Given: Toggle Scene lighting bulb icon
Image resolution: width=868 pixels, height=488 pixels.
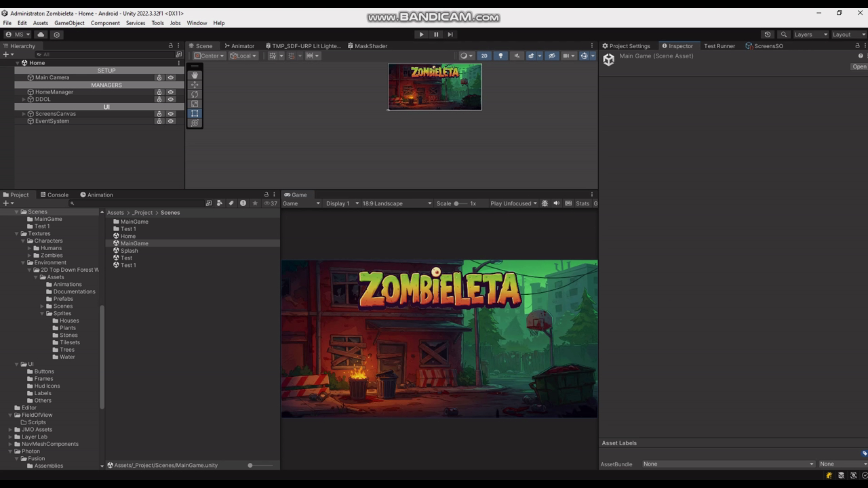Looking at the screenshot, I should click(x=500, y=56).
